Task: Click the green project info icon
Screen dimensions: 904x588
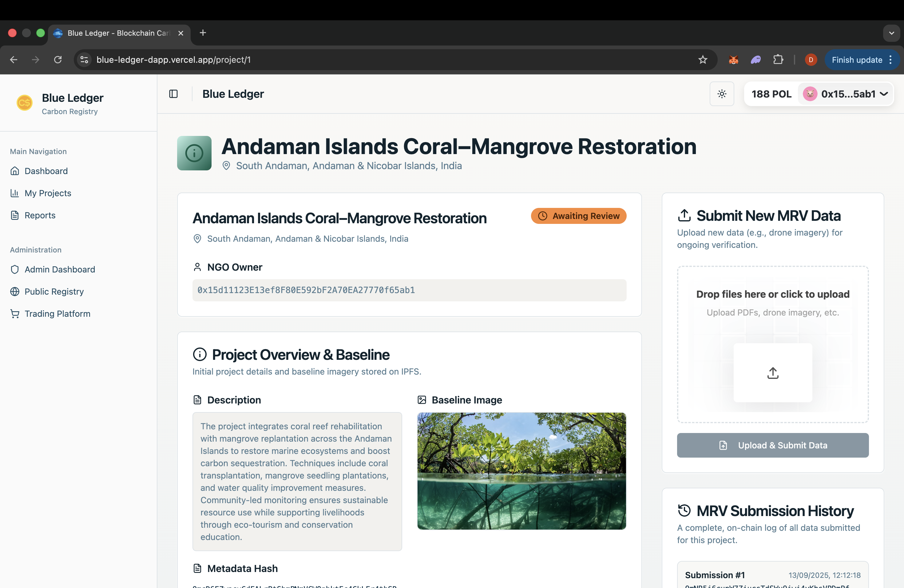Action: (194, 153)
